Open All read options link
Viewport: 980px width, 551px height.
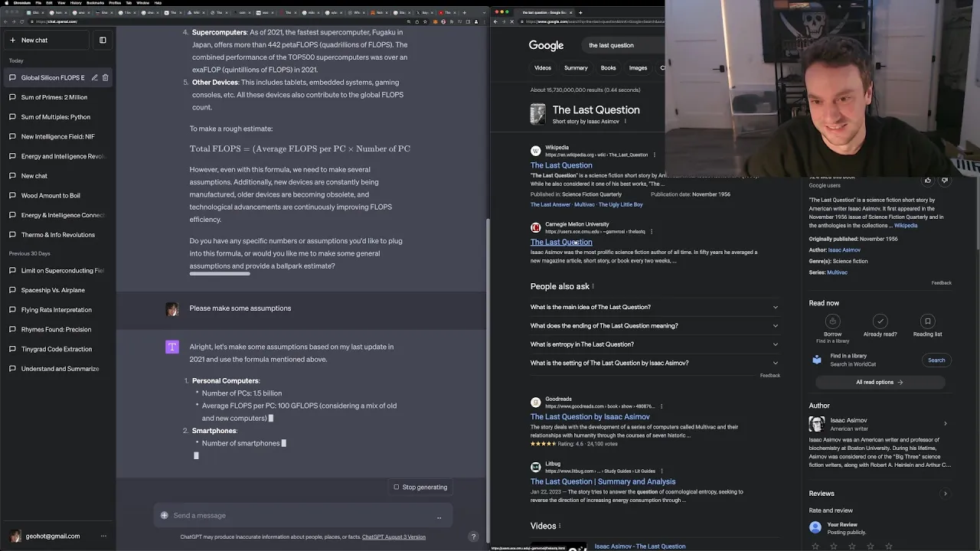click(879, 382)
